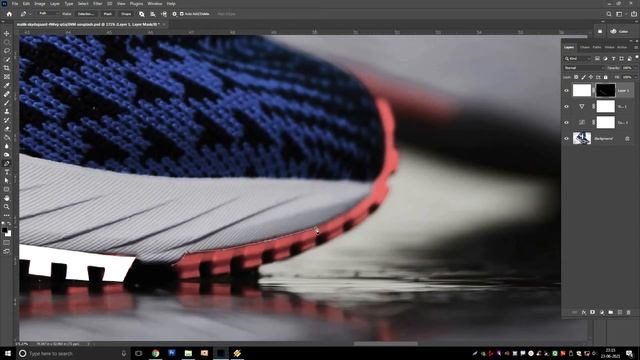This screenshot has height=360, width=640.
Task: Click Windows search box in taskbar
Action: pyautogui.click(x=73, y=353)
